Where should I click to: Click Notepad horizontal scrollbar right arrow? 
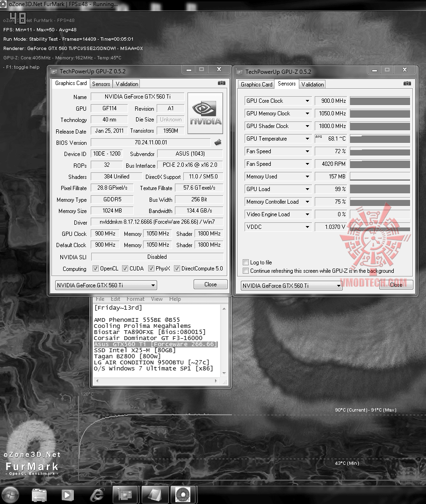[x=216, y=381]
